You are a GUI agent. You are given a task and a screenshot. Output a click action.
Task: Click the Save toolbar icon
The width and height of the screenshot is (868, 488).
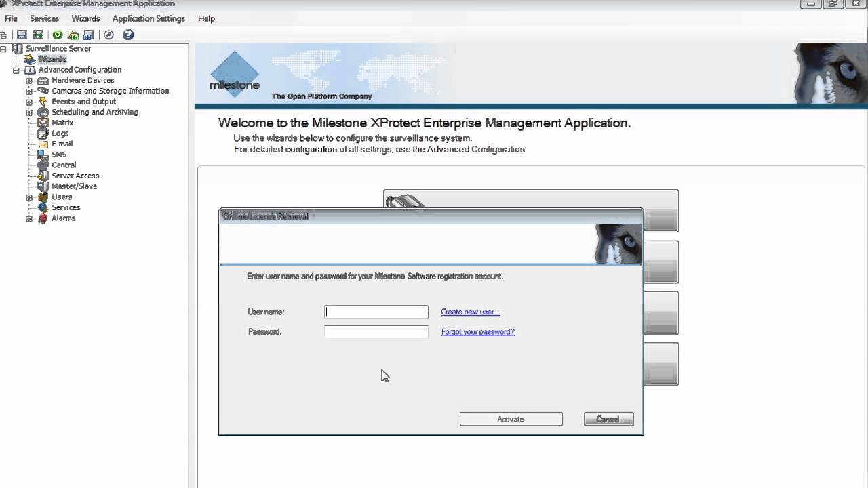coord(22,35)
